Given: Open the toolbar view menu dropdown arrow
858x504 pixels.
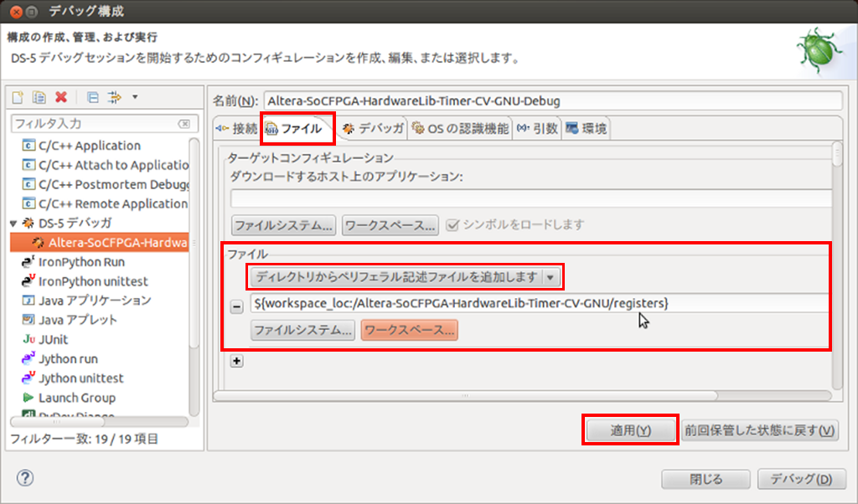Looking at the screenshot, I should pyautogui.click(x=134, y=98).
